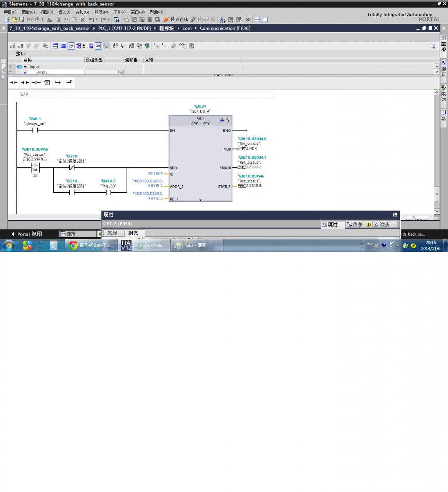Click close branch icon in favorites
The height and width of the screenshot is (492, 448).
(69, 82)
